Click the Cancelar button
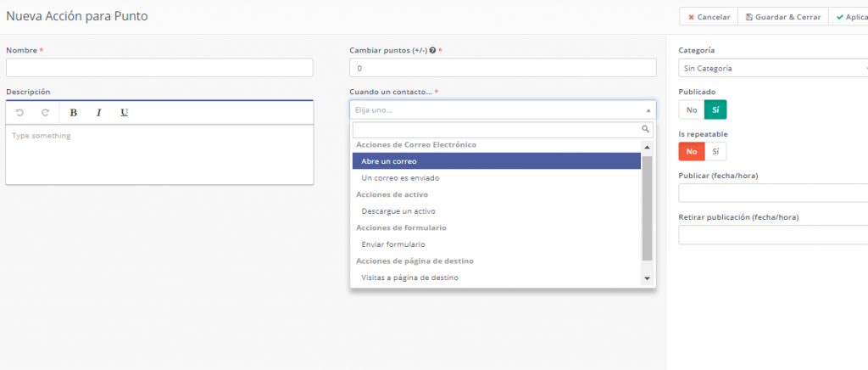The image size is (868, 370). pos(709,17)
